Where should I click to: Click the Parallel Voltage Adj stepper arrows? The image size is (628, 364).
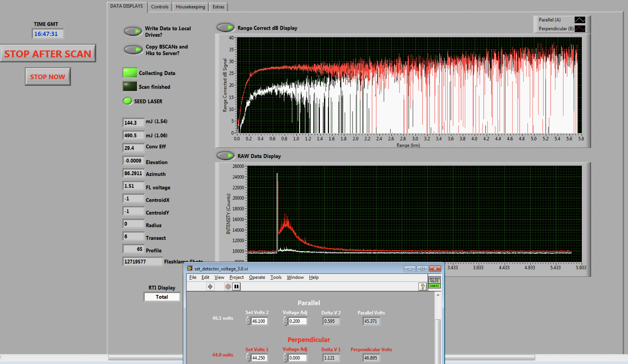tap(285, 321)
